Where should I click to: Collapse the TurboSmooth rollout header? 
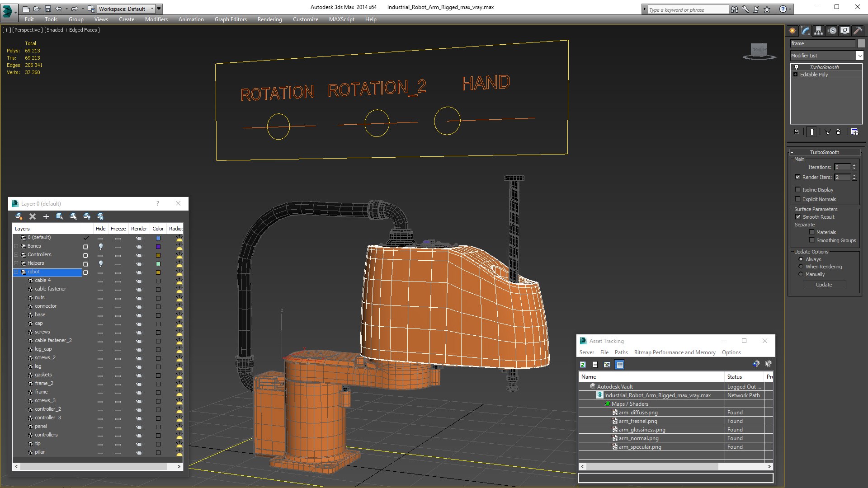point(824,152)
